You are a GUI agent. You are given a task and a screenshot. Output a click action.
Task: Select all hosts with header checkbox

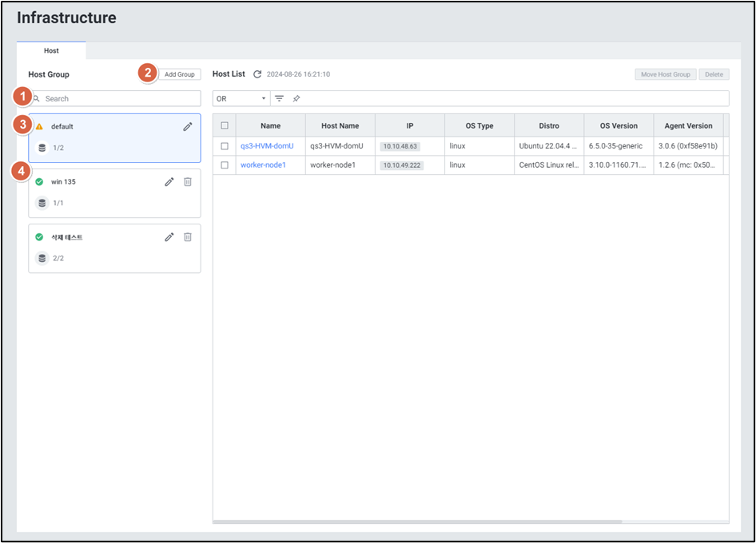[x=225, y=125]
